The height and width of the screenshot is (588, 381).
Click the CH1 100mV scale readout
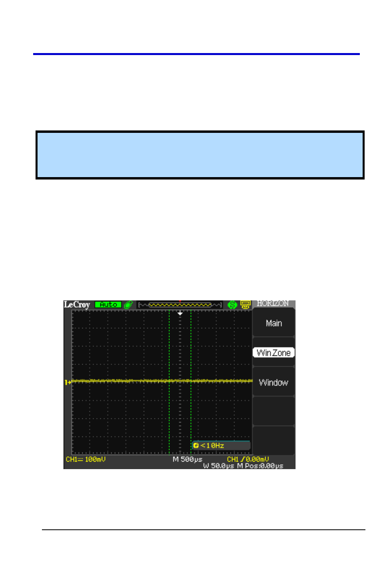(x=86, y=459)
